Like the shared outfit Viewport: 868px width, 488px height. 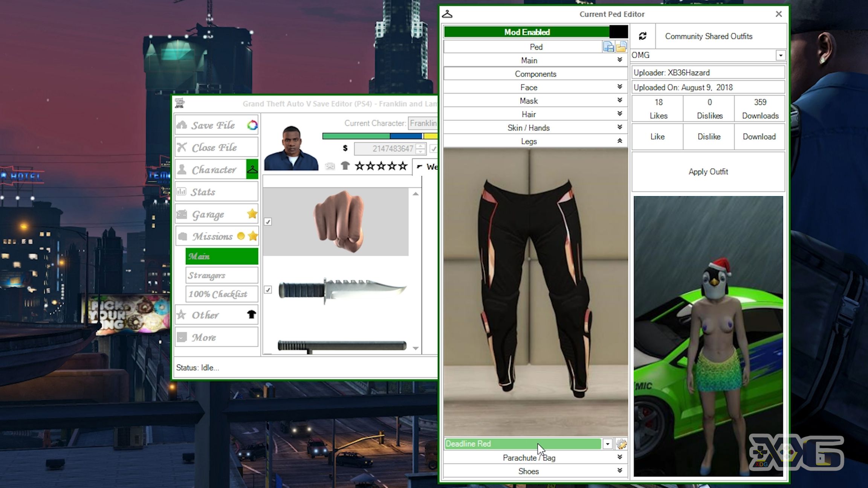coord(657,136)
